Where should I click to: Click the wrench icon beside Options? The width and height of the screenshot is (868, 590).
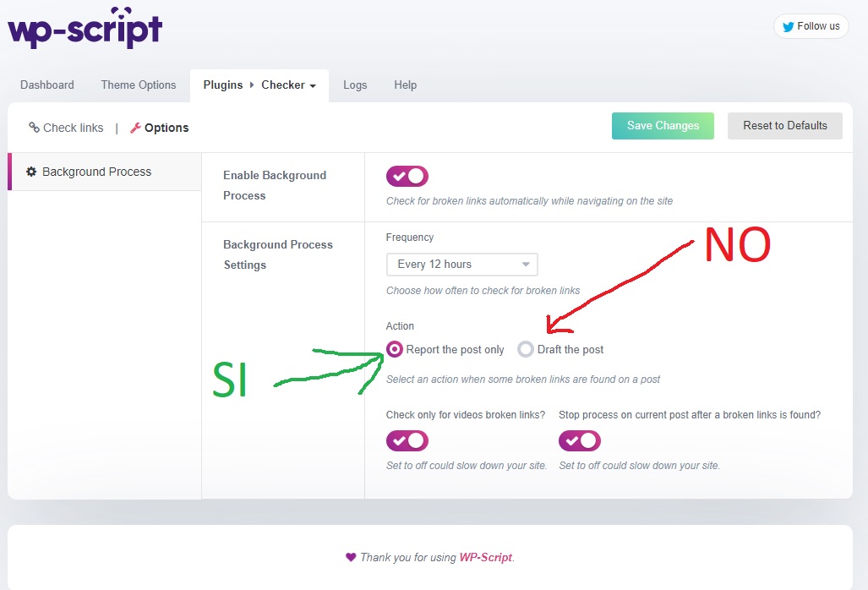[x=135, y=128]
